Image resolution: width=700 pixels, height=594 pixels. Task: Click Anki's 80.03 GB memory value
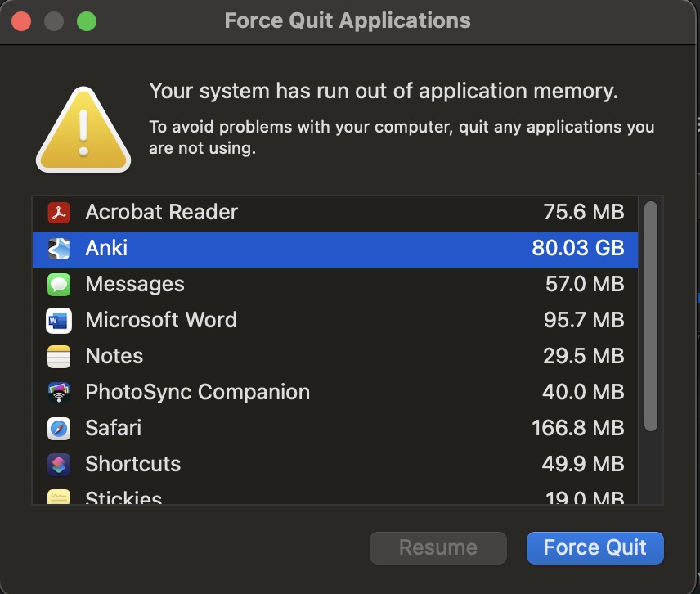[x=577, y=249]
